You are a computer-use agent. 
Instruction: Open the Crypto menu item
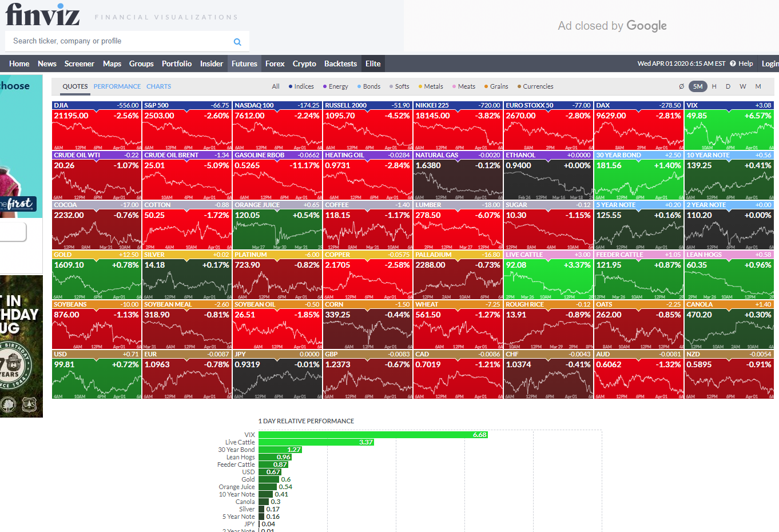click(x=304, y=63)
